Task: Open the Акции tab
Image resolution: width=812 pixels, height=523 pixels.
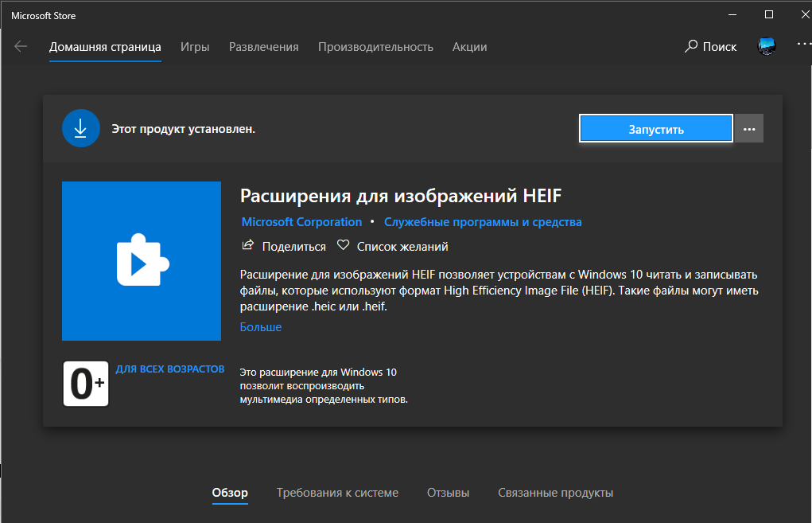Action: click(470, 47)
